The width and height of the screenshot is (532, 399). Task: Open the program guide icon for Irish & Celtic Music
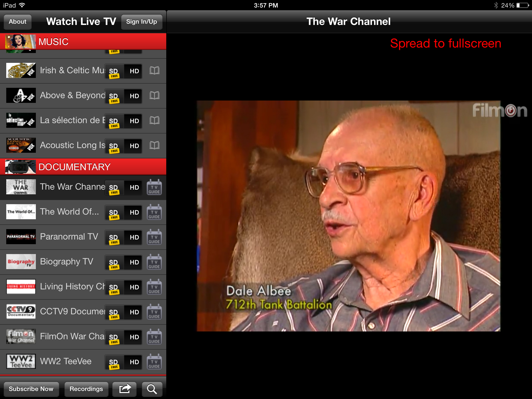[x=154, y=70]
